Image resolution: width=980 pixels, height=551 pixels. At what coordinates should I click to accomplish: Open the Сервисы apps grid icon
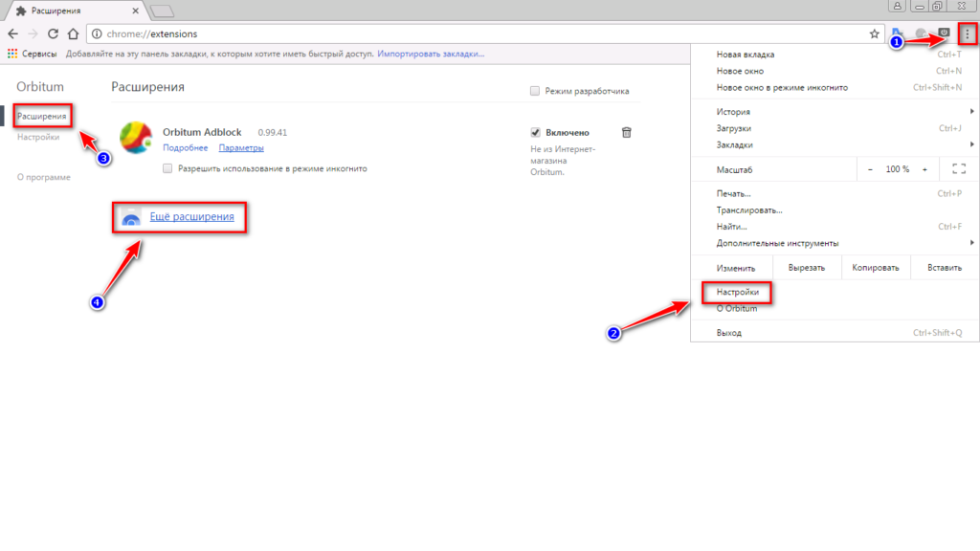click(x=12, y=54)
